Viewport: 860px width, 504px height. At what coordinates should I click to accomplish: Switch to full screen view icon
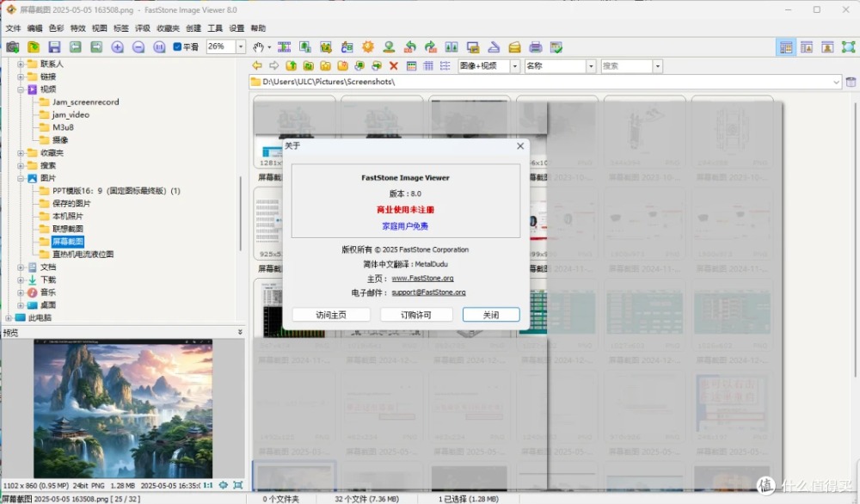point(849,47)
